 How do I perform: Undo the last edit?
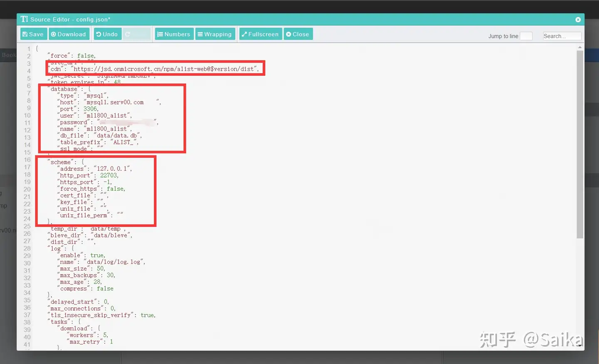coord(107,34)
